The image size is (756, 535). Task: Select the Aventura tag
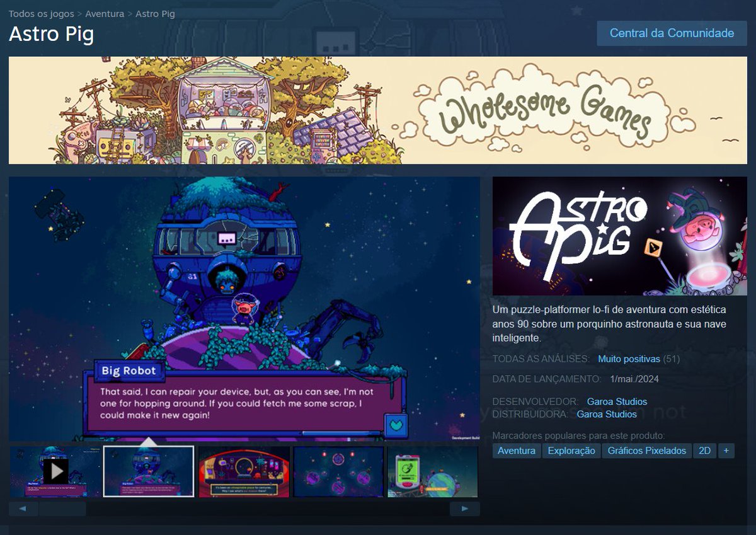pyautogui.click(x=516, y=451)
